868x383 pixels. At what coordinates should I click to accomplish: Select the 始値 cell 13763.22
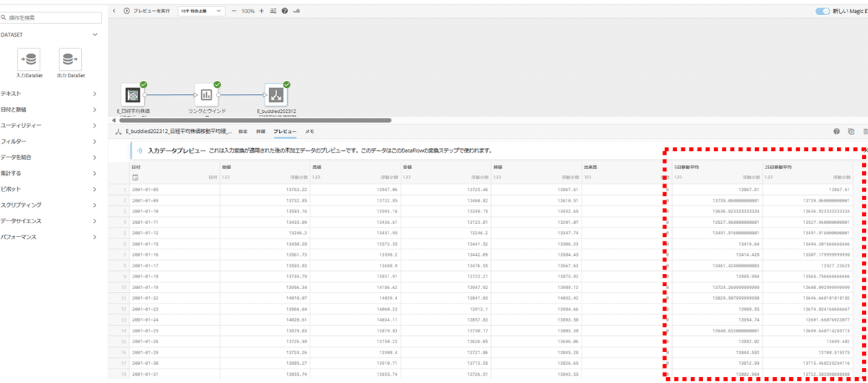tap(265, 189)
